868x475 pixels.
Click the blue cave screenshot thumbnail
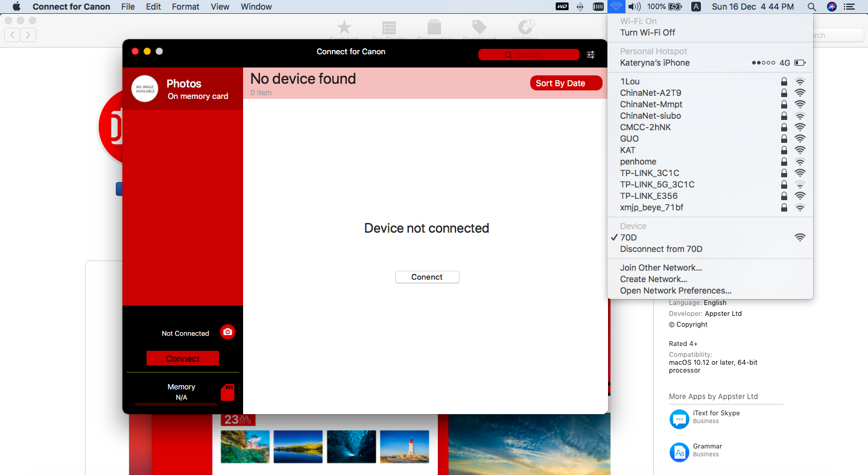coord(352,447)
